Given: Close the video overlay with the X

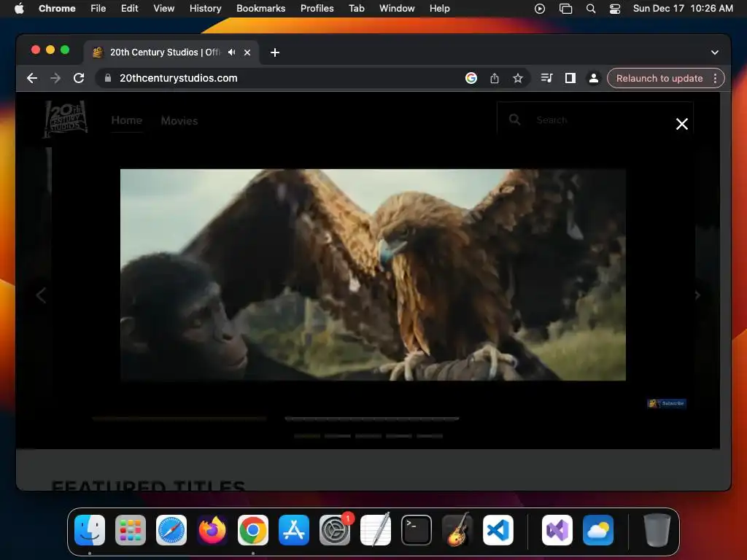Looking at the screenshot, I should (682, 124).
